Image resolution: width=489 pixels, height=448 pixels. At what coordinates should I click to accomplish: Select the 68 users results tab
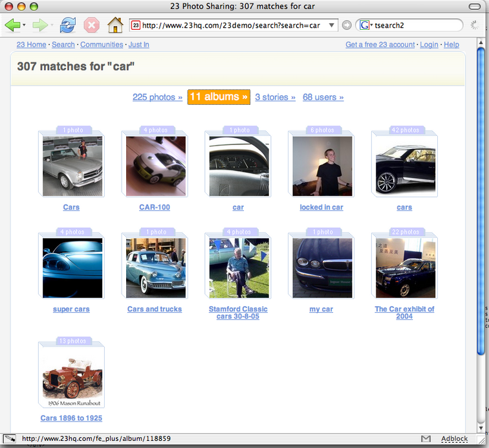point(323,97)
